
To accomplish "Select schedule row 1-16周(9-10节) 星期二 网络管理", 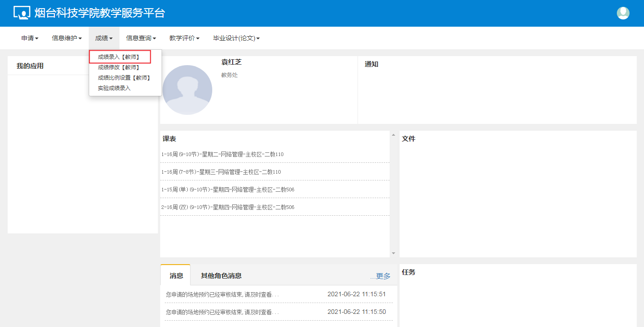I will [x=275, y=154].
